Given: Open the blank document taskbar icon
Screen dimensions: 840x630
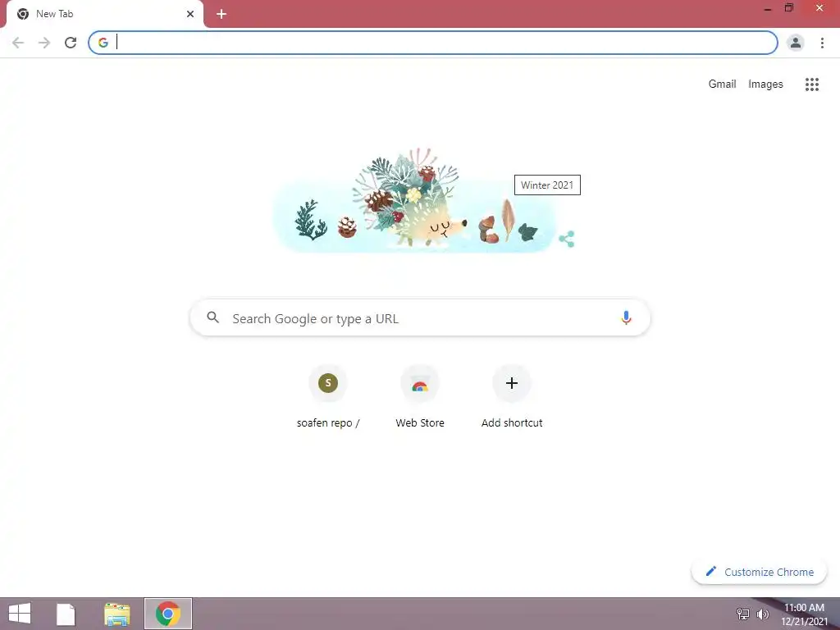Looking at the screenshot, I should (66, 614).
